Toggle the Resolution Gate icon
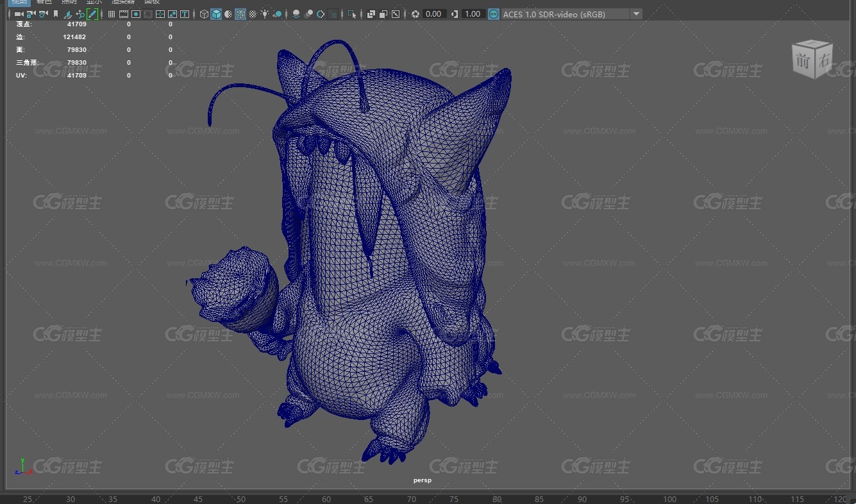The width and height of the screenshot is (856, 504). (136, 13)
